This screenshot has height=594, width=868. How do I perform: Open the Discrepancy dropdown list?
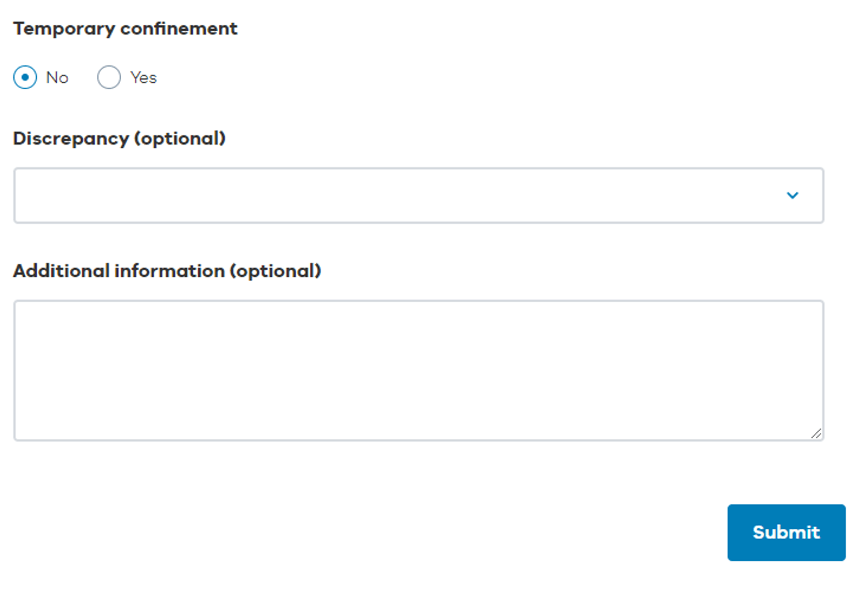[418, 195]
